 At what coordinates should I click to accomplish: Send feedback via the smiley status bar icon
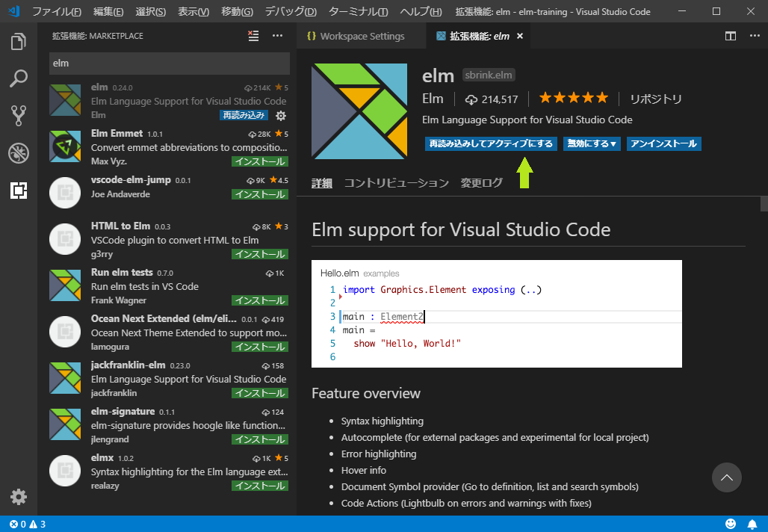(731, 523)
